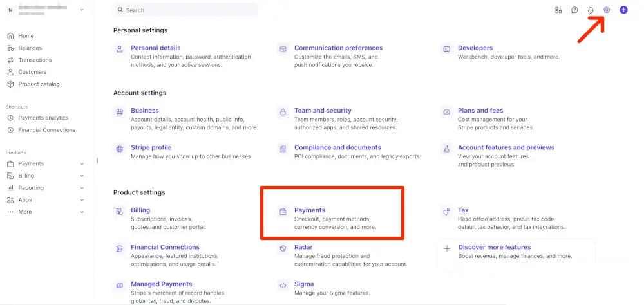Image resolution: width=644 pixels, height=305 pixels.
Task: Open Sigma settings link
Action: point(304,284)
